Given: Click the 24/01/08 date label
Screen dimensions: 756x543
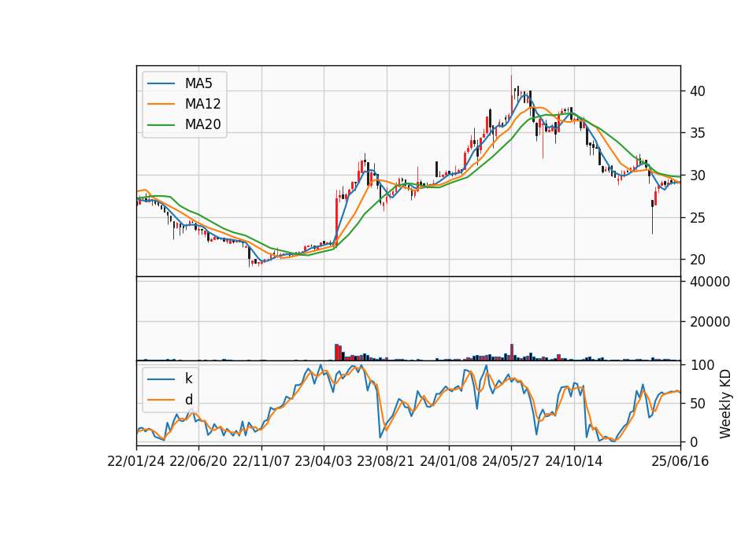Looking at the screenshot, I should 449,461.
